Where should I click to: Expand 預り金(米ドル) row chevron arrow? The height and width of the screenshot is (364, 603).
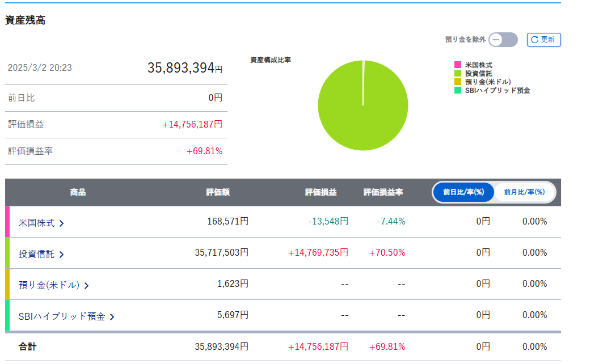(x=87, y=286)
